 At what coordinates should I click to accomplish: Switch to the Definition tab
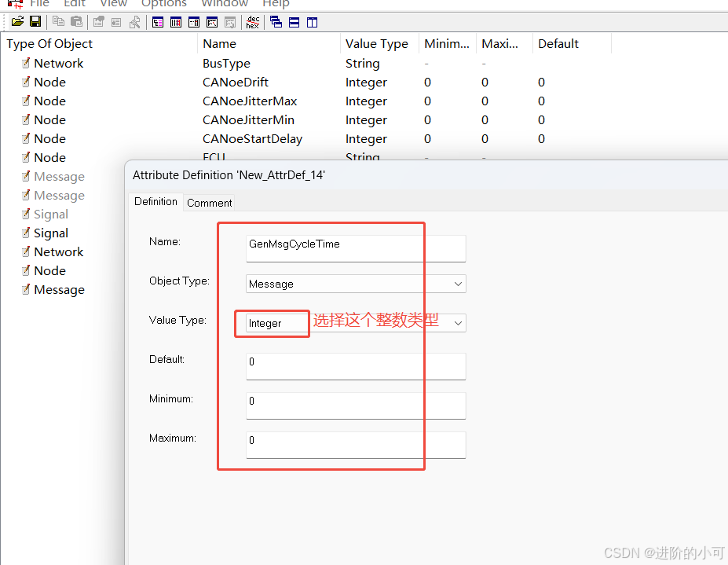pos(155,202)
